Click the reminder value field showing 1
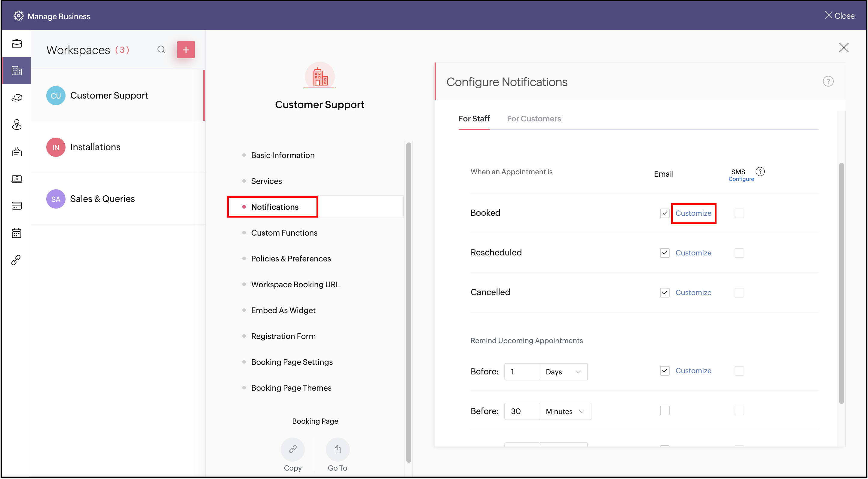This screenshot has height=479, width=868. pos(521,371)
